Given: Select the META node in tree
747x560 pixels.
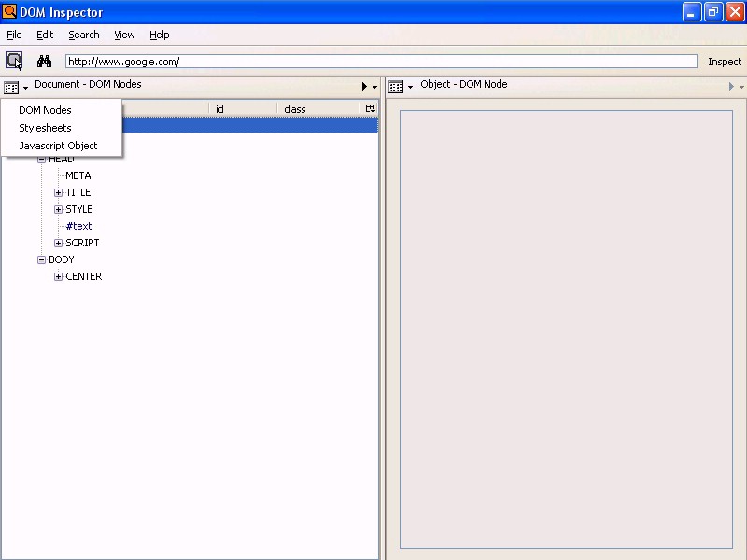Looking at the screenshot, I should pos(78,175).
